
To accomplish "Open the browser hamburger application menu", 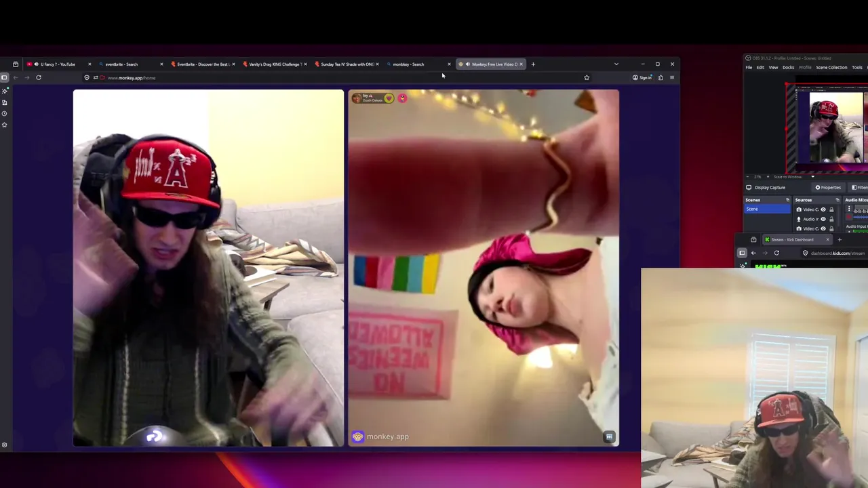I will 672,77.
